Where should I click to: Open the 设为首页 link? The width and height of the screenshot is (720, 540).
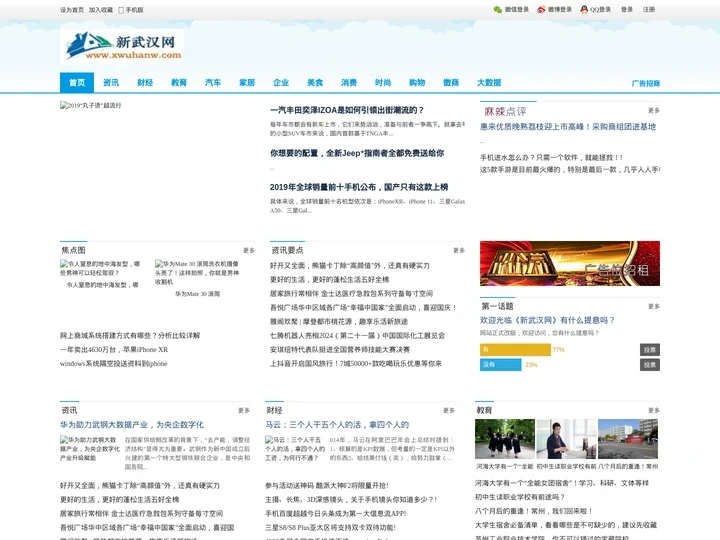click(x=72, y=10)
